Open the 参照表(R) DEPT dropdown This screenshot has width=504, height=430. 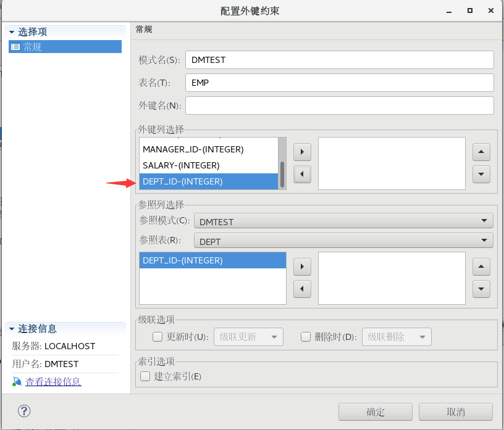tap(343, 241)
